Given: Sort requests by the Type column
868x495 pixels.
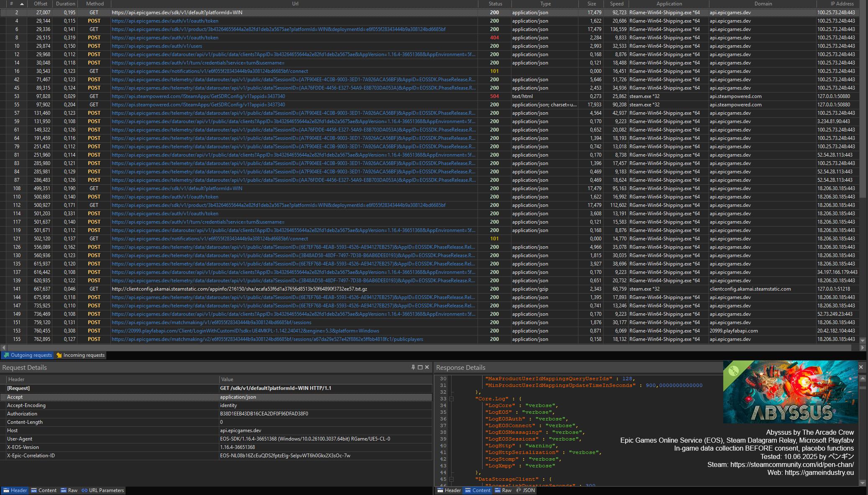Looking at the screenshot, I should coord(545,4).
